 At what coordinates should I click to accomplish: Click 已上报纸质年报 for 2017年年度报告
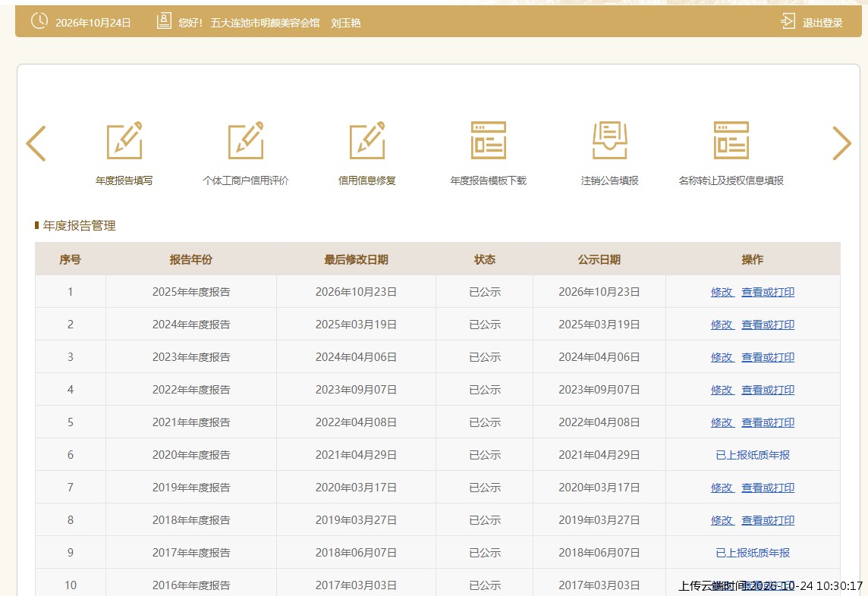click(x=753, y=553)
